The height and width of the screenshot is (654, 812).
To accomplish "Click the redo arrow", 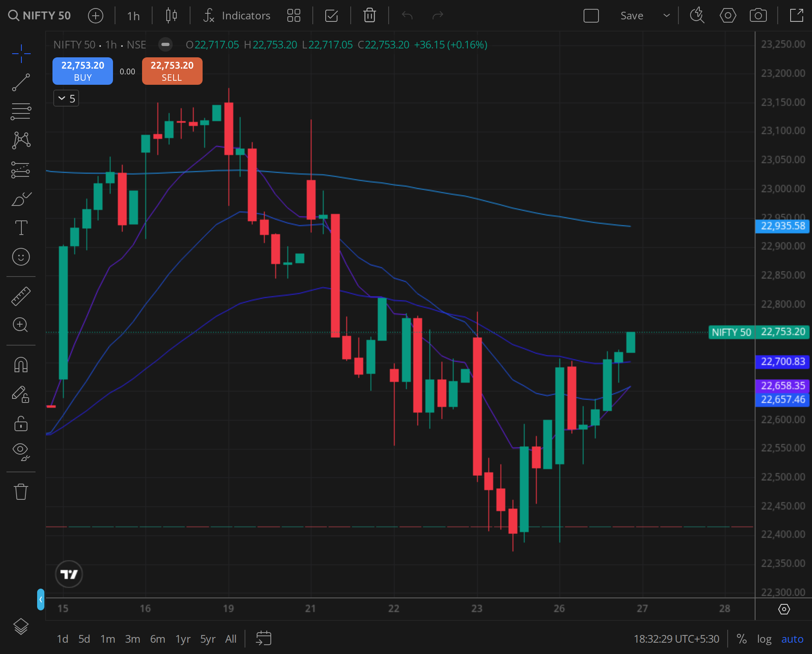I will (x=437, y=16).
